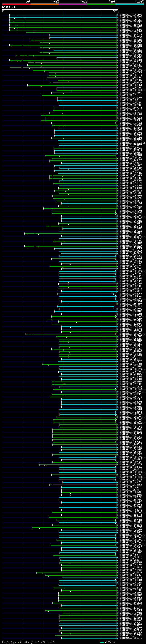Click label UniRef100_B41F57

coord(131,527)
